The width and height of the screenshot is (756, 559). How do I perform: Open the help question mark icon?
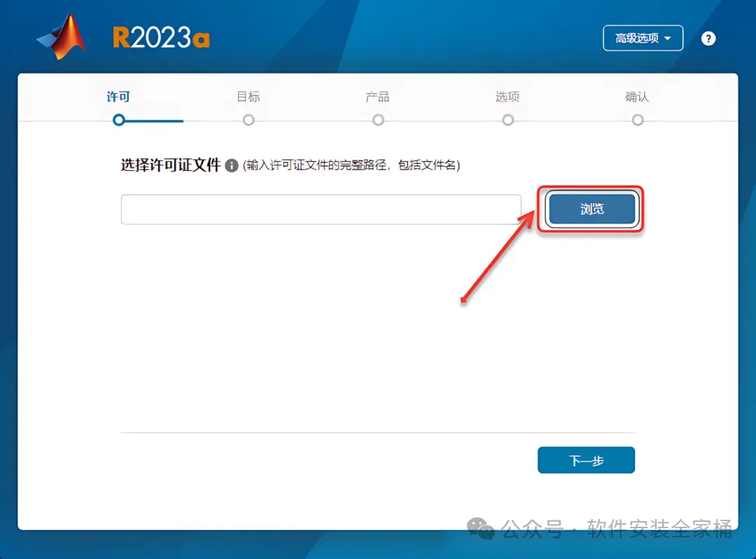click(x=708, y=39)
